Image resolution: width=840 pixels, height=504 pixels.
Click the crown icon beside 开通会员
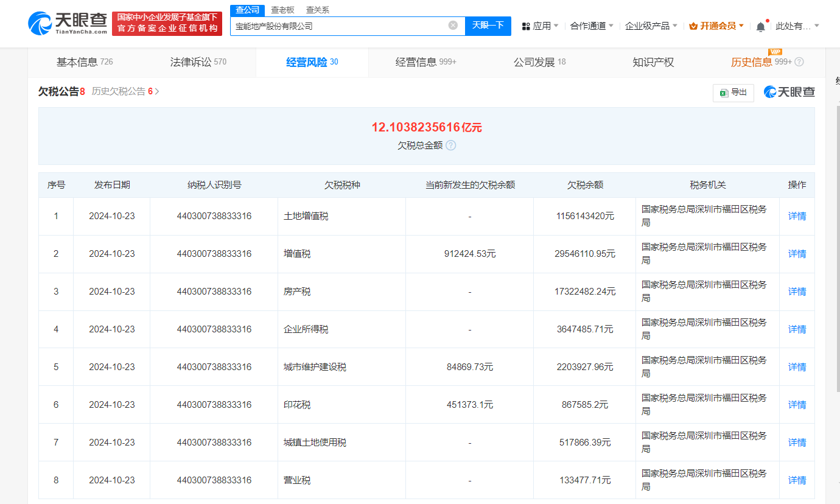point(693,26)
